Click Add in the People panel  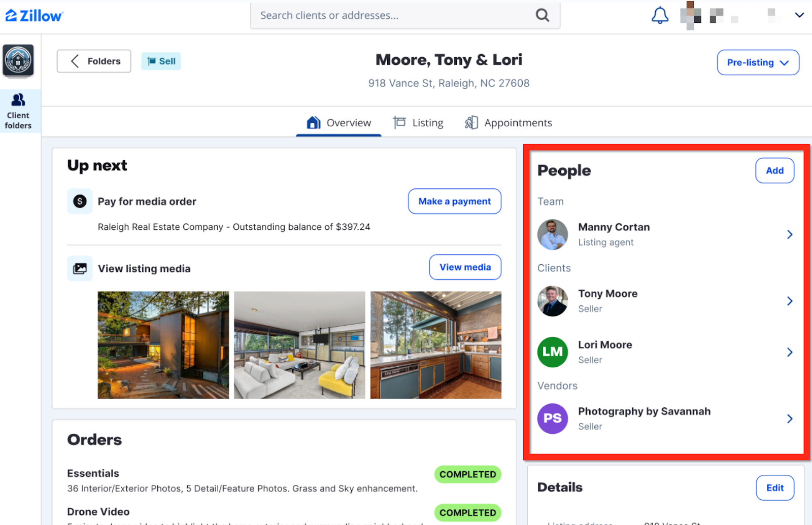tap(774, 170)
